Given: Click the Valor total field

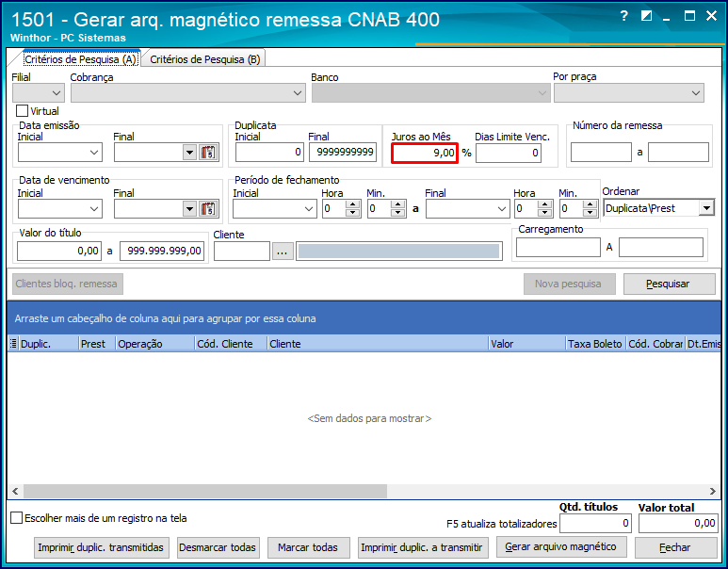Looking at the screenshot, I should (x=678, y=524).
